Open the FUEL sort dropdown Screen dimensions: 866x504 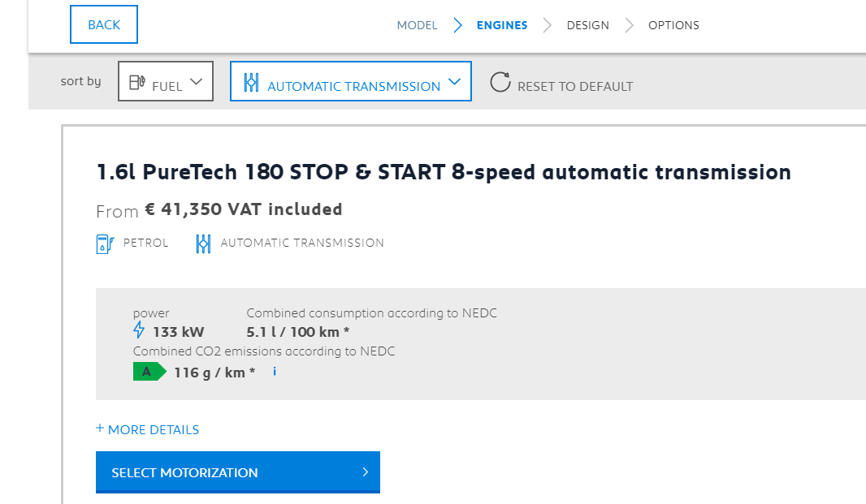coord(166,81)
